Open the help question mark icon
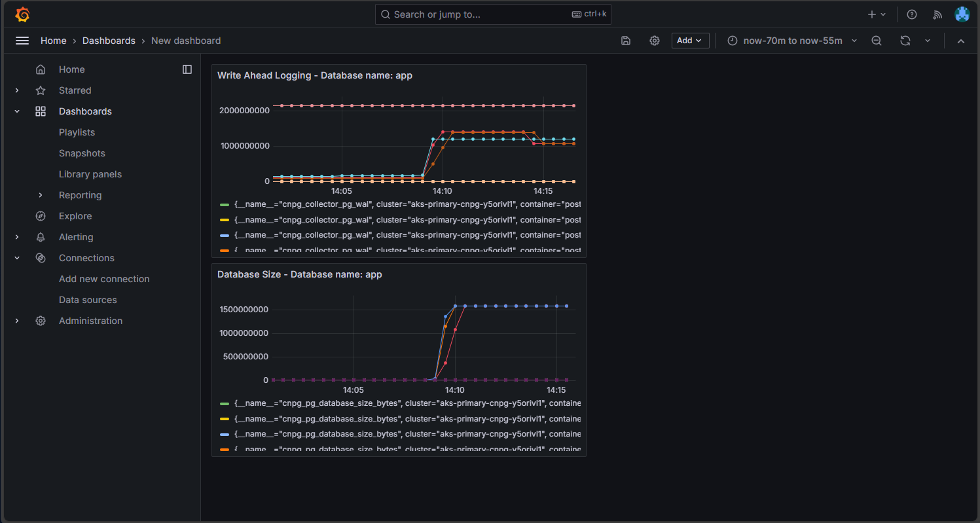Screen dimensions: 980x523 pos(911,14)
